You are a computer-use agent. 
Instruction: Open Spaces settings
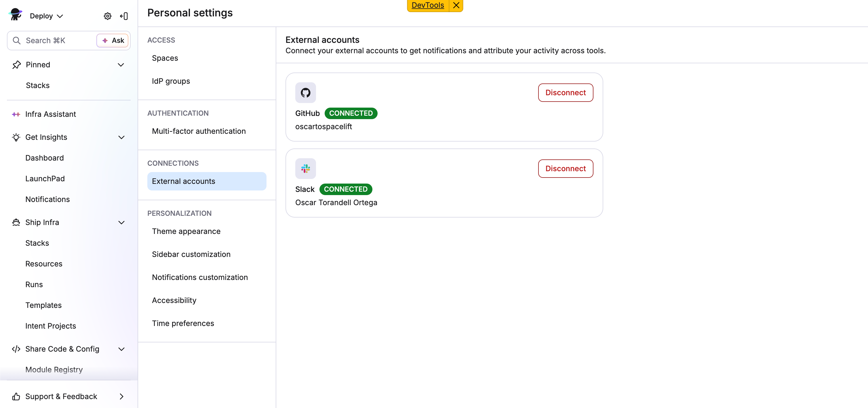pyautogui.click(x=207, y=58)
